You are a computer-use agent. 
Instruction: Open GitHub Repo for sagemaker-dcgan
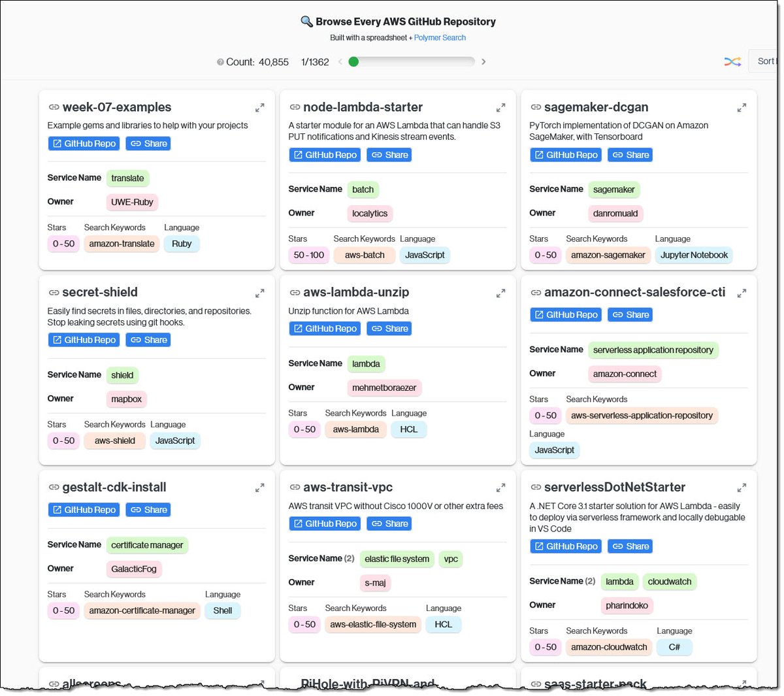tap(566, 155)
